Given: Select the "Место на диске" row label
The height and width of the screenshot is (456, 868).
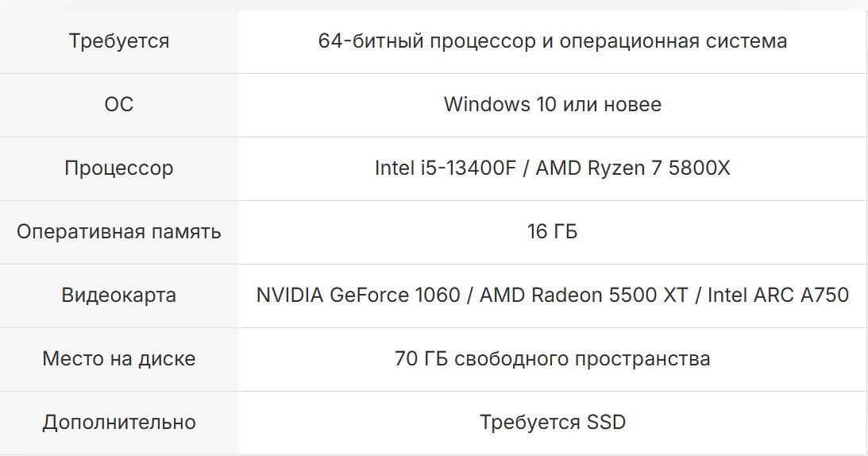Looking at the screenshot, I should (x=119, y=359).
